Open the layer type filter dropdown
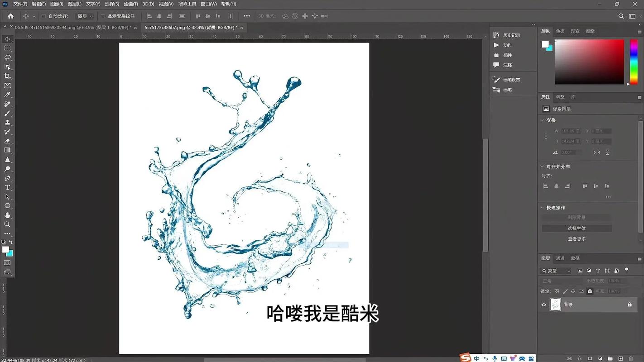 556,270
